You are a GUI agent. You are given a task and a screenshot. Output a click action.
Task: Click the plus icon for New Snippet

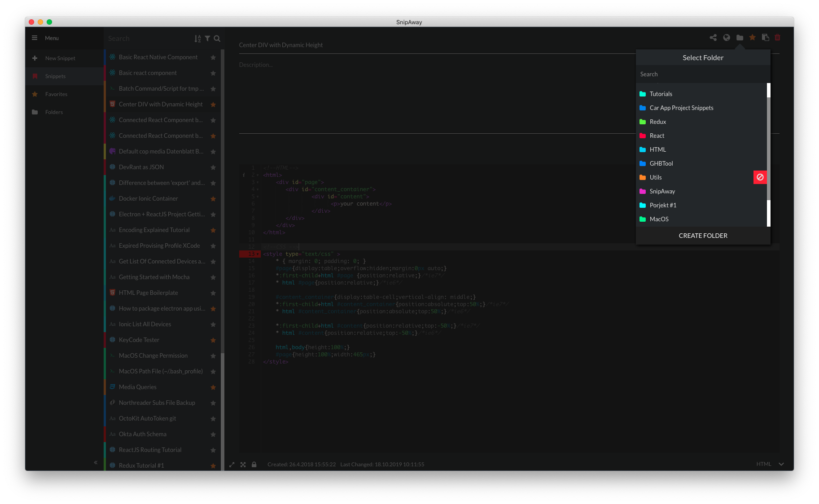point(35,58)
